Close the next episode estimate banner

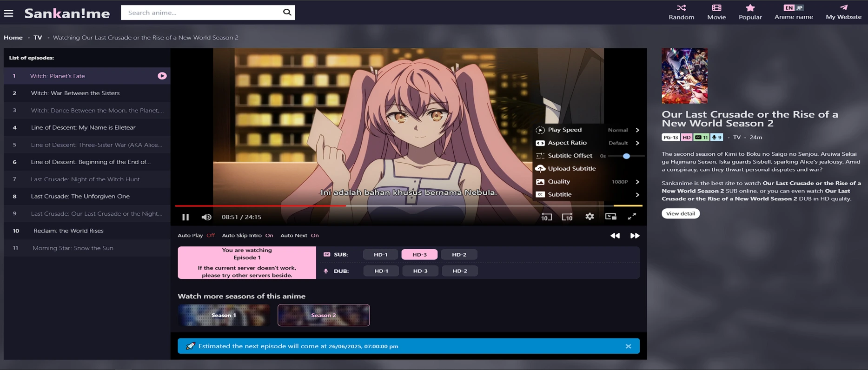[x=628, y=346]
